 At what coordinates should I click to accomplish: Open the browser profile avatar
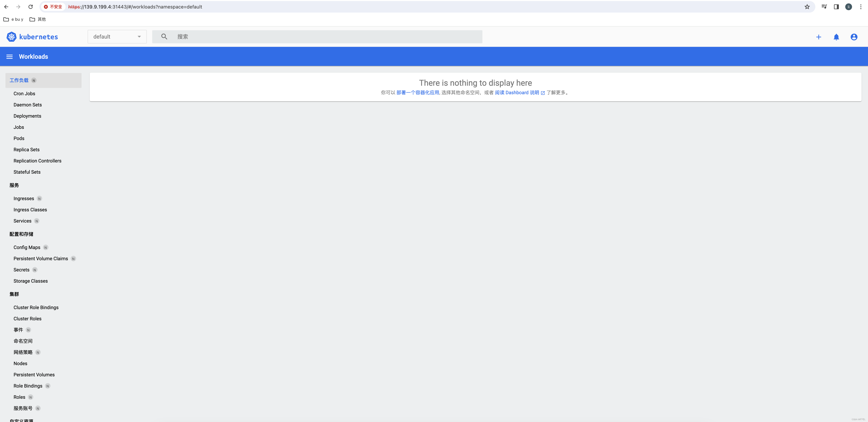(848, 7)
